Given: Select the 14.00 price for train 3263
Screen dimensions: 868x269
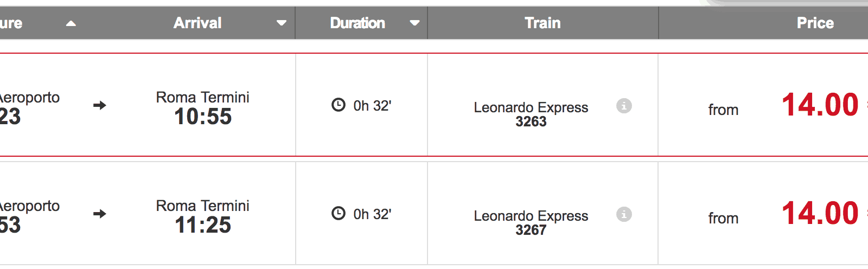Looking at the screenshot, I should pos(820,105).
